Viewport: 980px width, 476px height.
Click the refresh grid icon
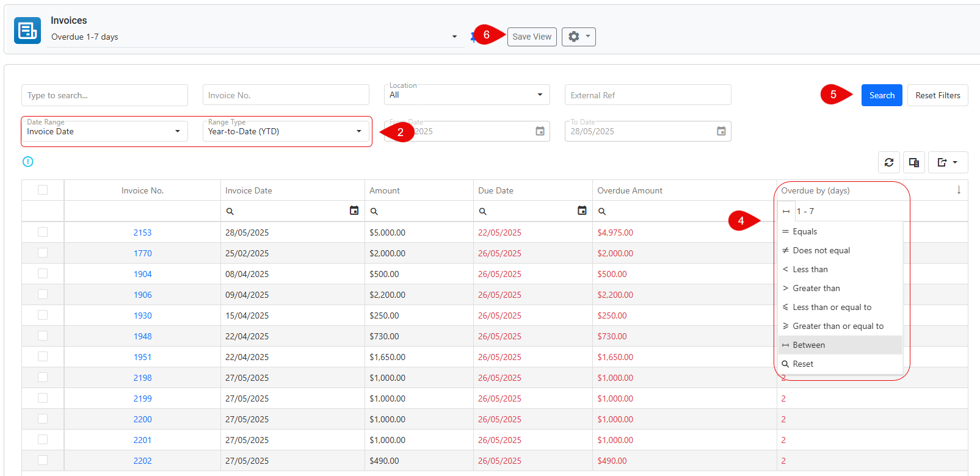(x=889, y=162)
